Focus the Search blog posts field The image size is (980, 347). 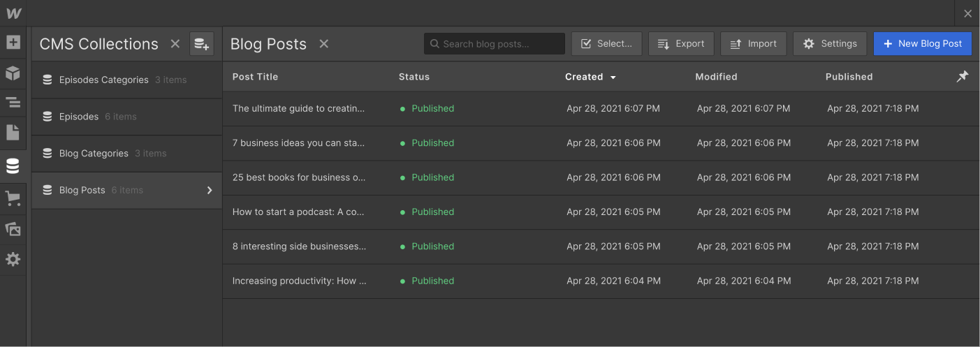[495, 43]
